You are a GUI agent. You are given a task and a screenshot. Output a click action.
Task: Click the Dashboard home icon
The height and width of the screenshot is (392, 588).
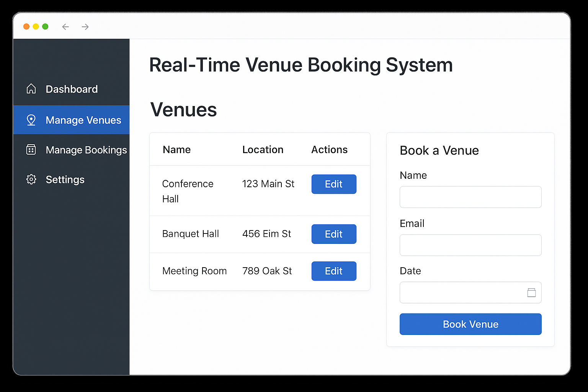pyautogui.click(x=31, y=88)
